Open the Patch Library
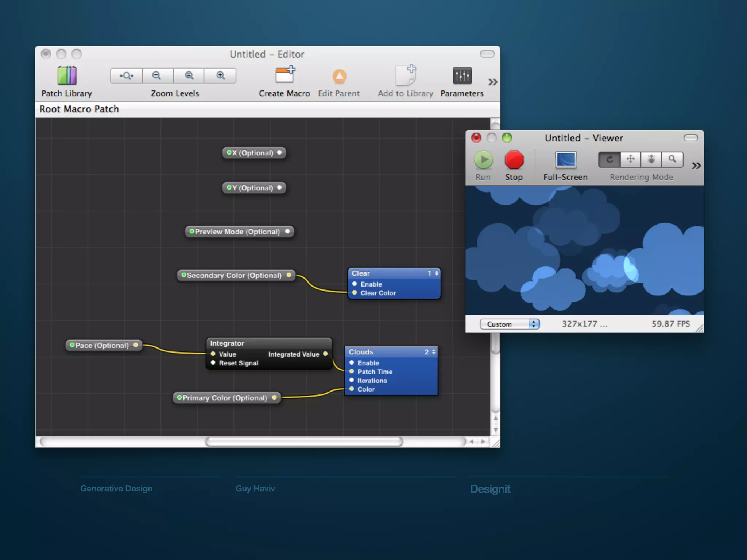Image resolution: width=747 pixels, height=560 pixels. [x=67, y=76]
